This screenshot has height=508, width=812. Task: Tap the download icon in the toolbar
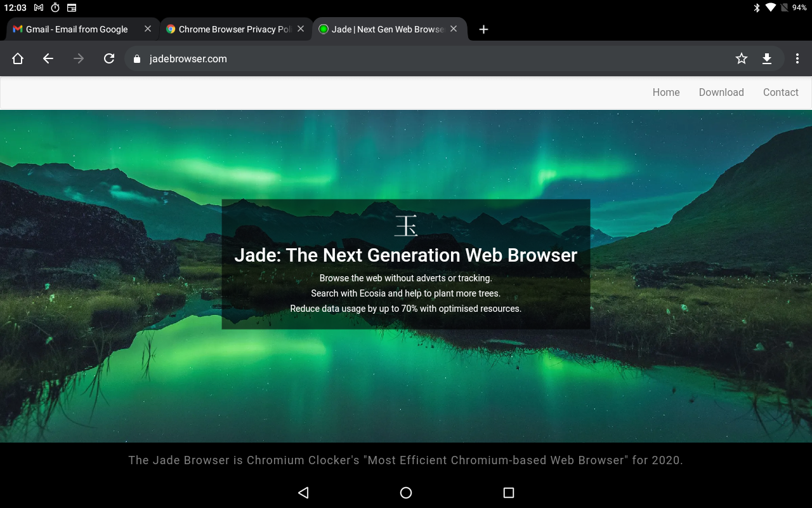[767, 58]
